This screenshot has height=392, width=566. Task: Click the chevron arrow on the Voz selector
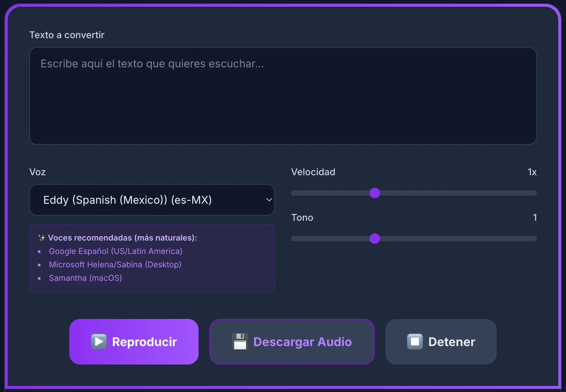pos(269,200)
